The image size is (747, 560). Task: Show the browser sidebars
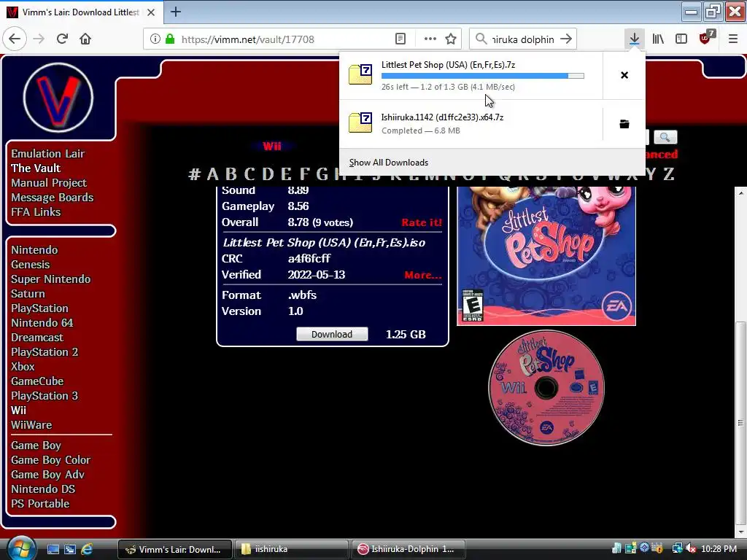(681, 39)
